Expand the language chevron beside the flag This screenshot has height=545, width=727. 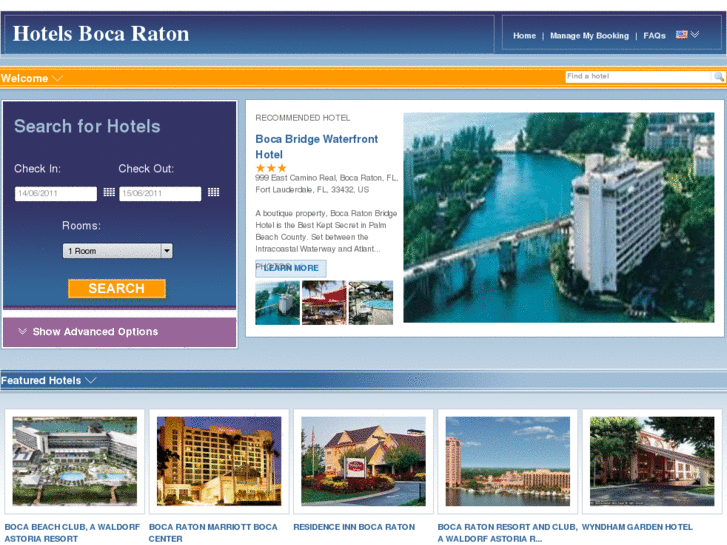[x=695, y=34]
